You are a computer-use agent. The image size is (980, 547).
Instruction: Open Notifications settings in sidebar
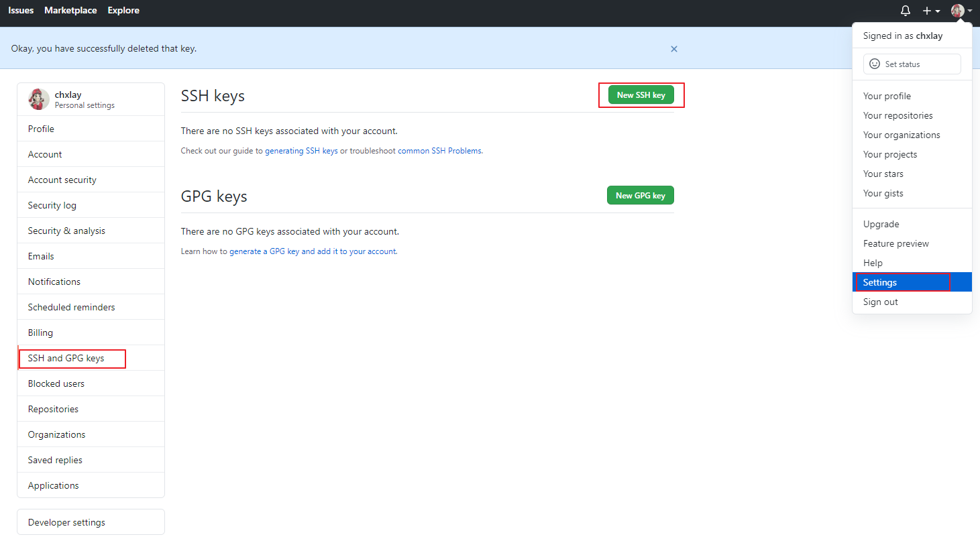(91, 282)
